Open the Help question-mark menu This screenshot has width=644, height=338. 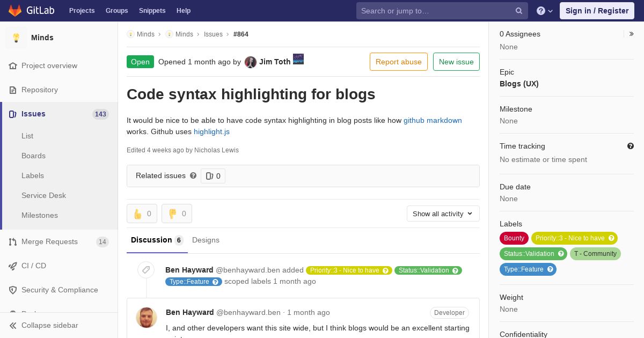(x=545, y=11)
